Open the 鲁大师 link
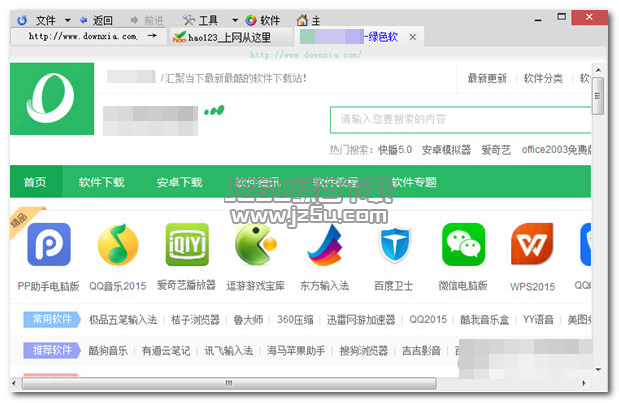The width and height of the screenshot is (619, 403). (248, 320)
